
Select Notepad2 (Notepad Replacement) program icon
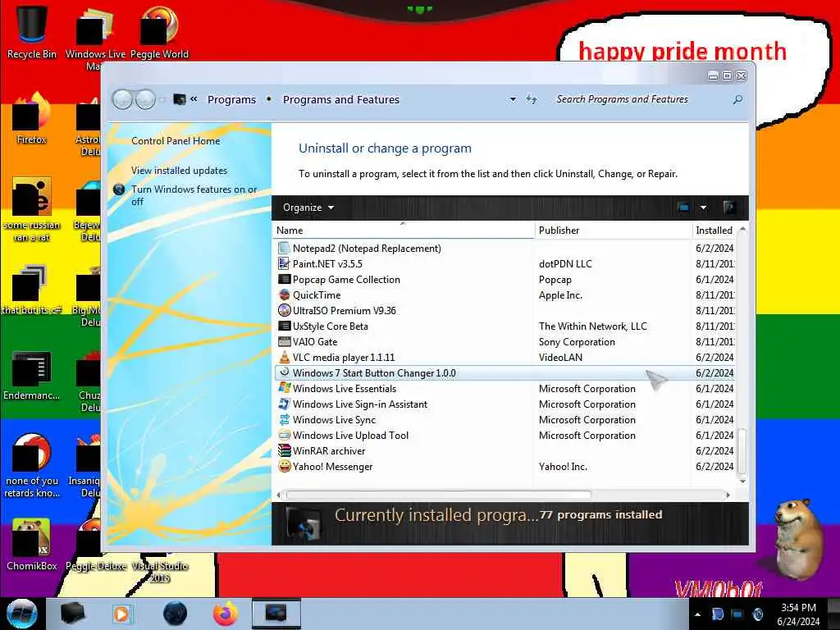point(284,248)
